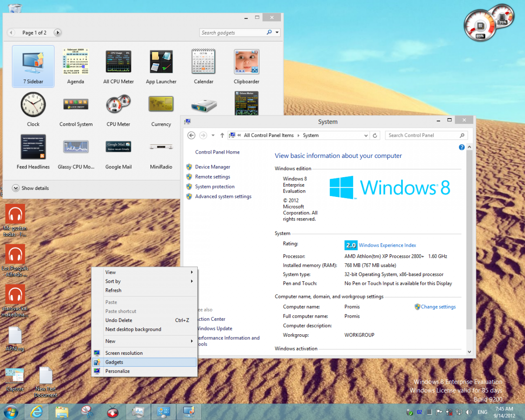The image size is (525, 420).
Task: Select the Clock gadget
Action: 33,105
